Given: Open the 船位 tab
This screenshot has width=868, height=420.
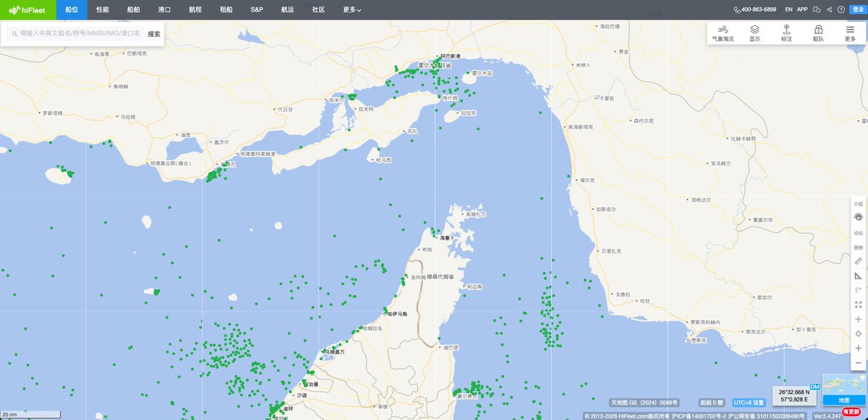Looking at the screenshot, I should tap(71, 10).
